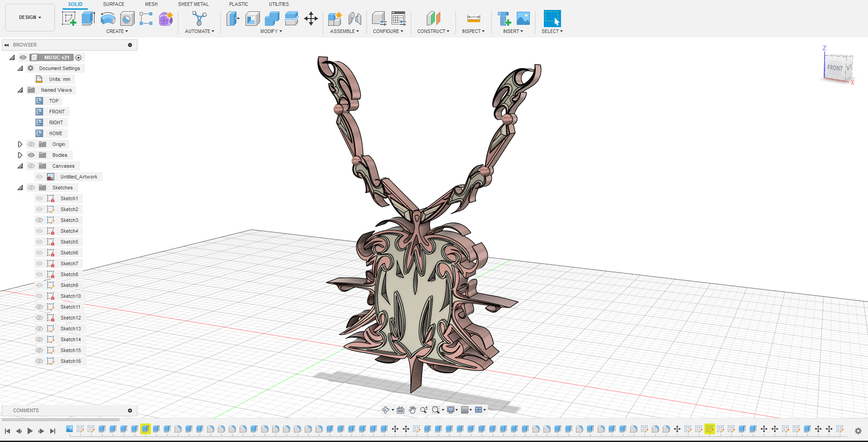Play the timeline
868x442 pixels.
coord(30,431)
